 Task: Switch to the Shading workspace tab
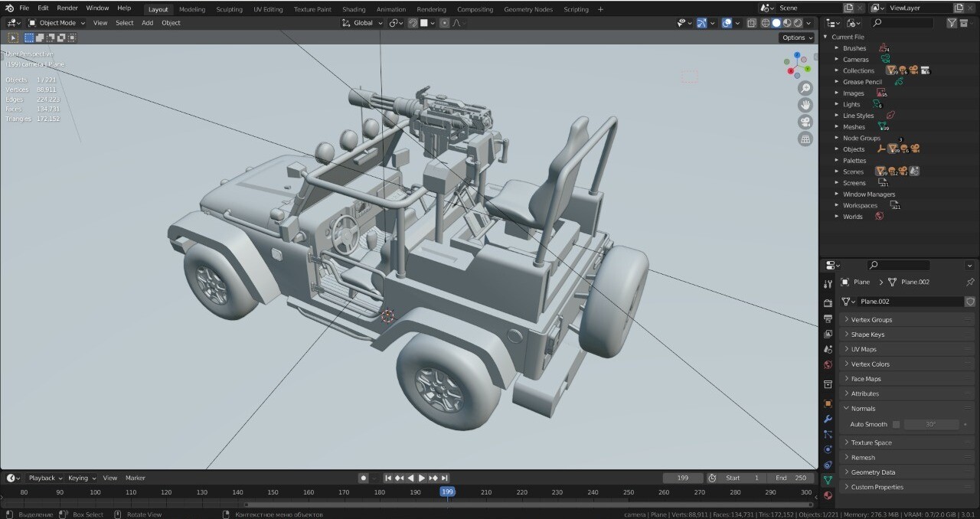[354, 9]
